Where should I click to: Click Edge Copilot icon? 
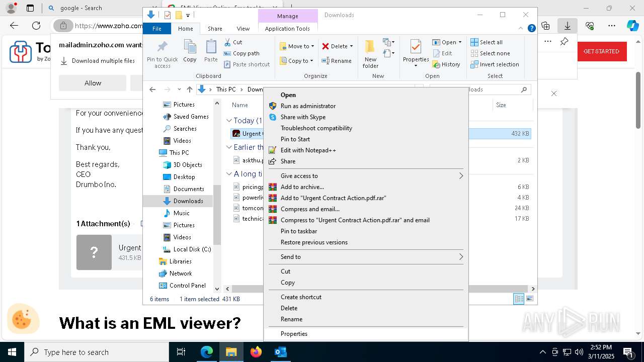click(x=632, y=26)
